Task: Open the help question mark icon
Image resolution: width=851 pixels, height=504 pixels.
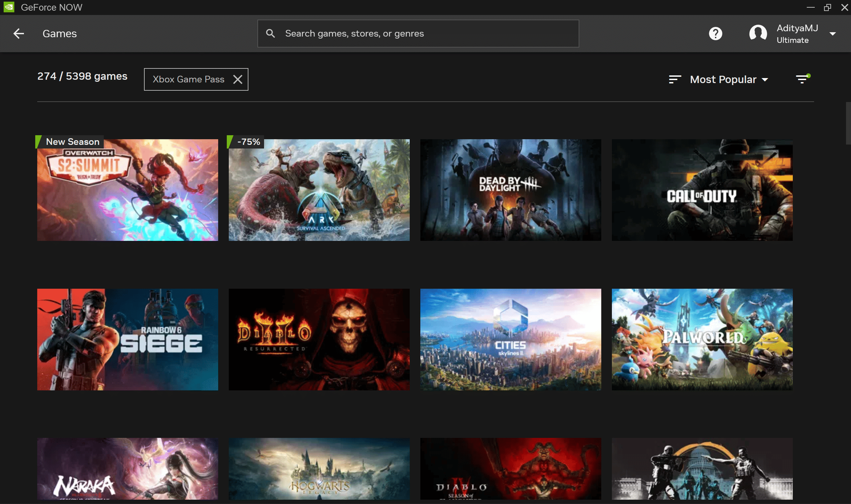Action: click(716, 33)
